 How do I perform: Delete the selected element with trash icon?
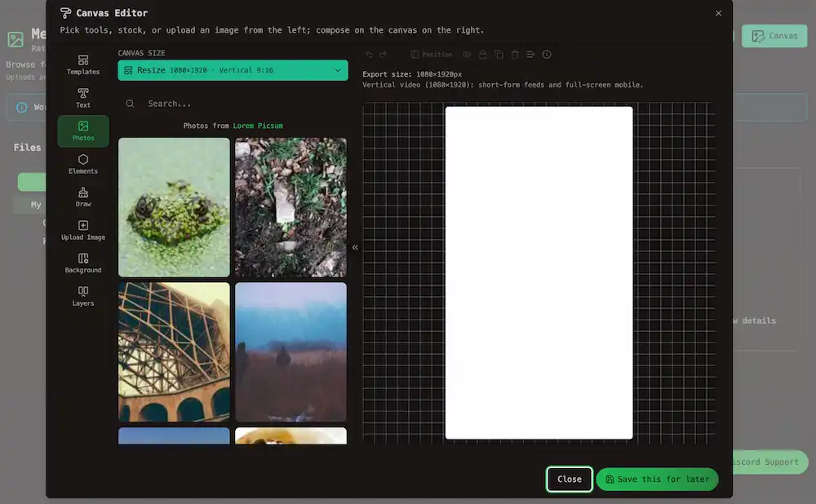tap(515, 54)
